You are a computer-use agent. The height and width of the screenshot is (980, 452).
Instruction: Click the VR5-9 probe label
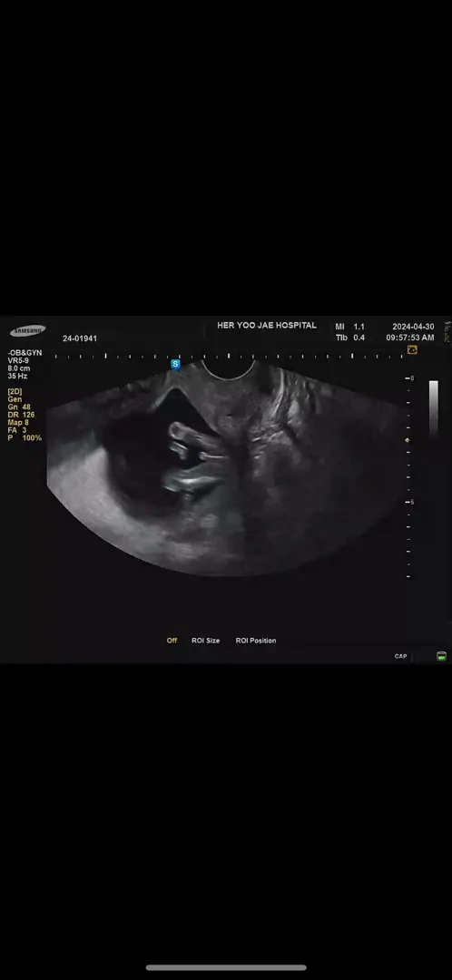[18, 360]
